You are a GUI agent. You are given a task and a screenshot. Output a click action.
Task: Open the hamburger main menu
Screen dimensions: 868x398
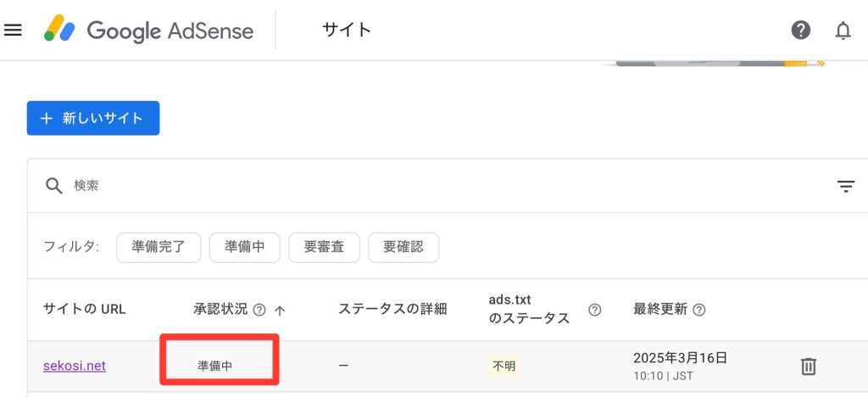pyautogui.click(x=13, y=31)
